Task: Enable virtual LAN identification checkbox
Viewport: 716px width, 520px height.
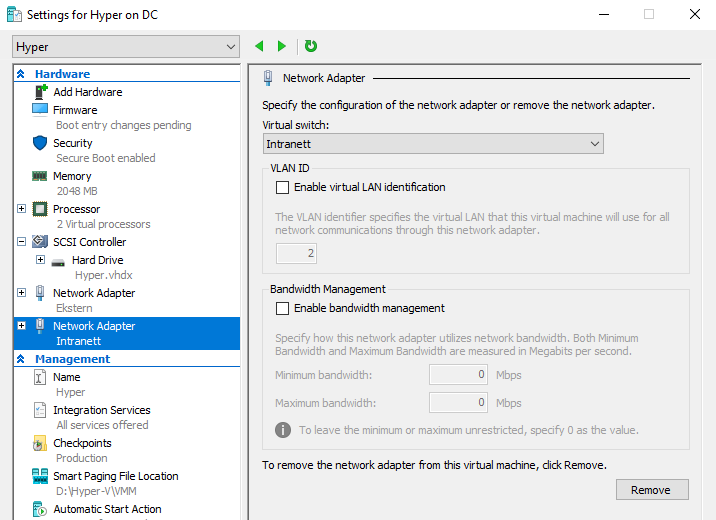Action: [282, 187]
